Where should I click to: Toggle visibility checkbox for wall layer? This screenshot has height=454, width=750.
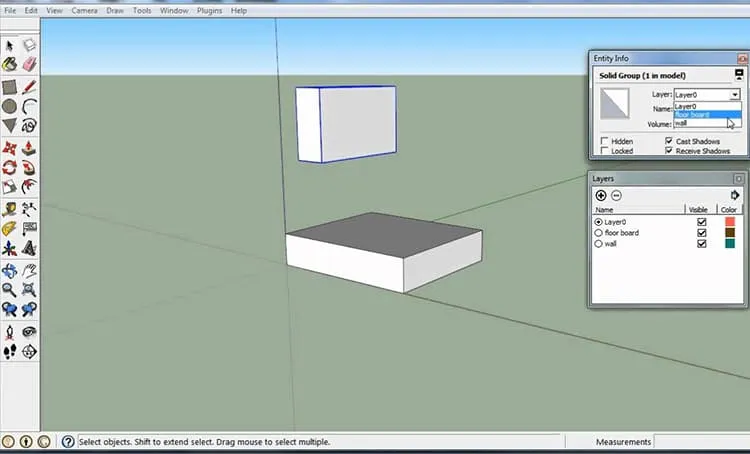[x=702, y=244]
